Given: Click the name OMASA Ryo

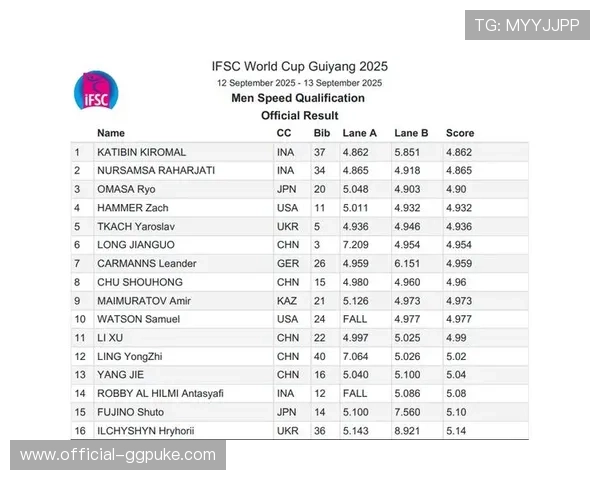Looking at the screenshot, I should pyautogui.click(x=126, y=189).
